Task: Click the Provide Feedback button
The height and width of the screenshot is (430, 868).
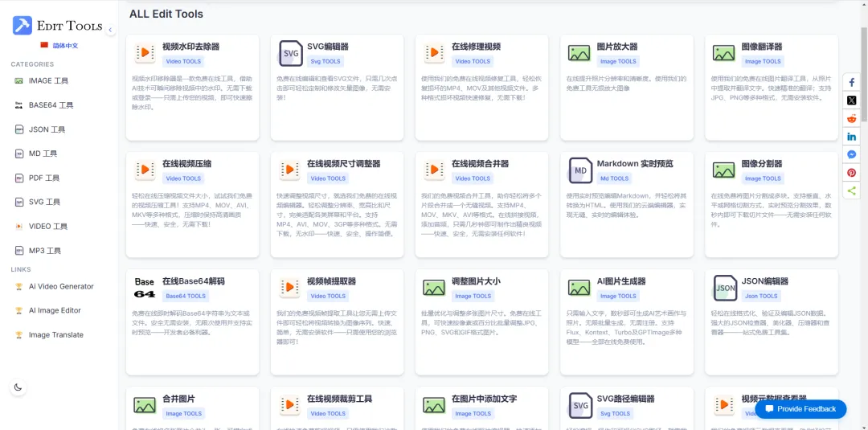Action: pos(800,409)
